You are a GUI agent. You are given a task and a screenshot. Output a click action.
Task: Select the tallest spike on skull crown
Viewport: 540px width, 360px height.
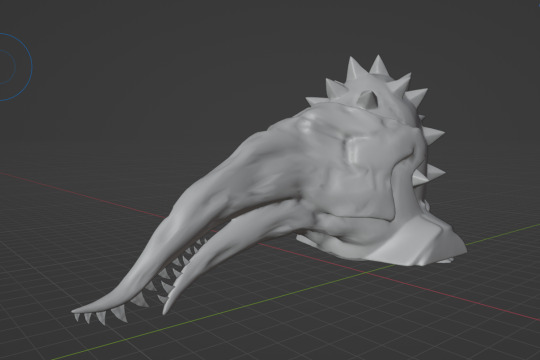point(378,64)
